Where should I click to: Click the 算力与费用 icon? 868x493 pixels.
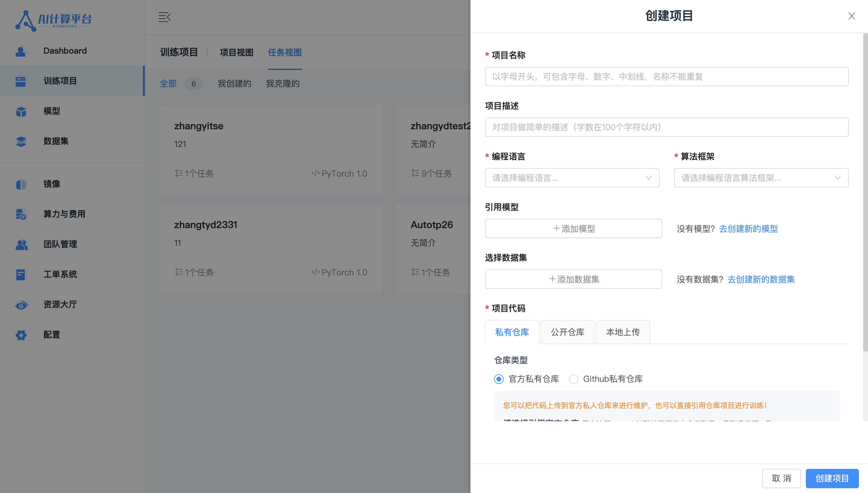coord(21,214)
